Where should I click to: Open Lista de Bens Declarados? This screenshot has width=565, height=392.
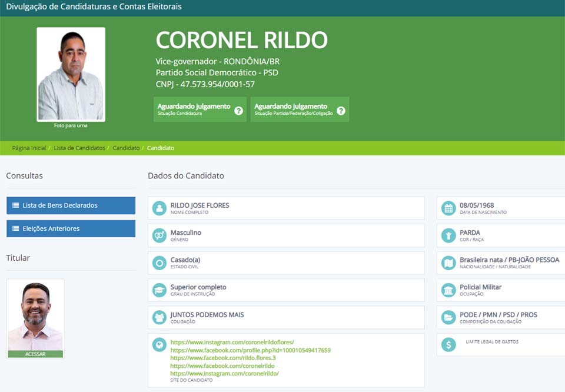(x=71, y=205)
